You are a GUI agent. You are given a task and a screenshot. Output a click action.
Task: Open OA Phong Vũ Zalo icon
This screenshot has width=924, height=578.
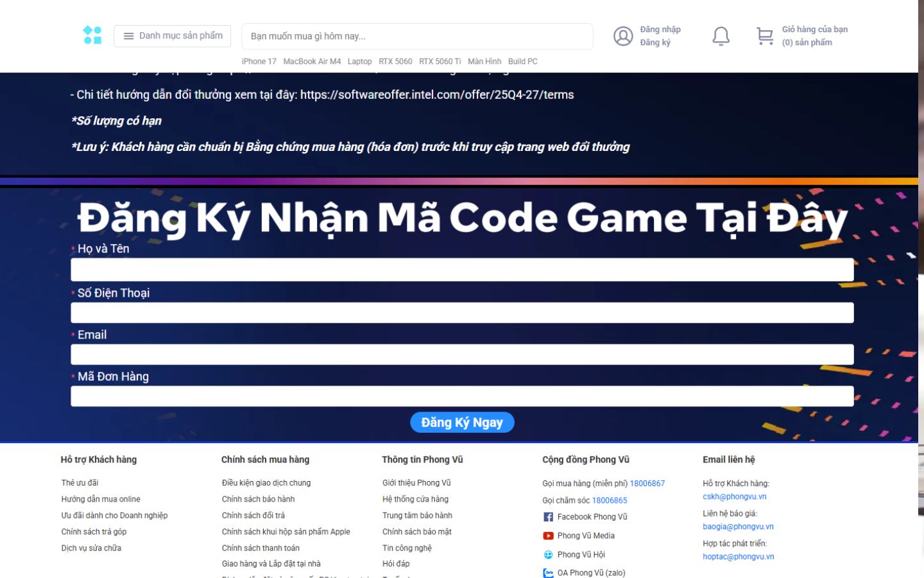(x=549, y=572)
